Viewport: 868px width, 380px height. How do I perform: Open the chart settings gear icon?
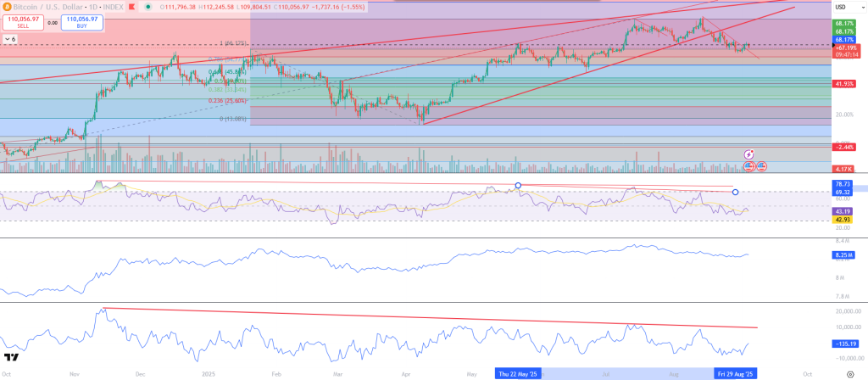(849, 374)
